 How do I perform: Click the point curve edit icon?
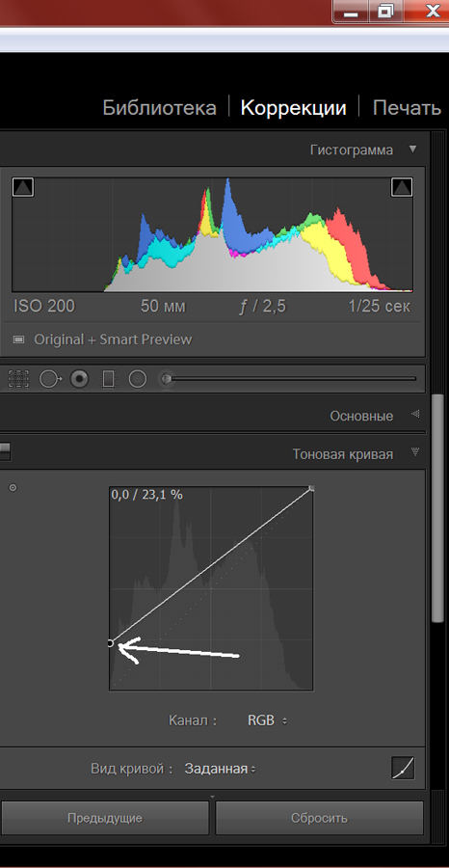403,769
